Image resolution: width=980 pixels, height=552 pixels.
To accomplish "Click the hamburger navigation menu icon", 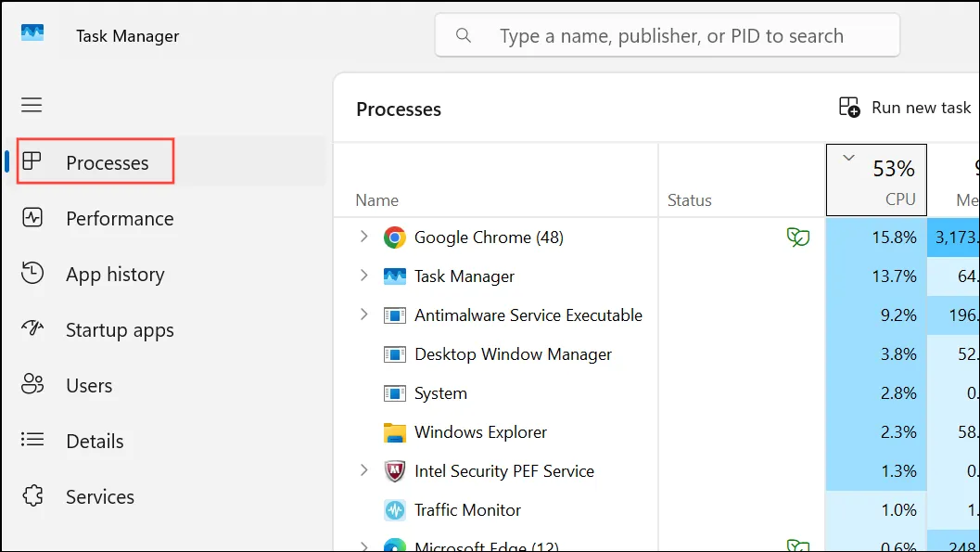I will 32,105.
